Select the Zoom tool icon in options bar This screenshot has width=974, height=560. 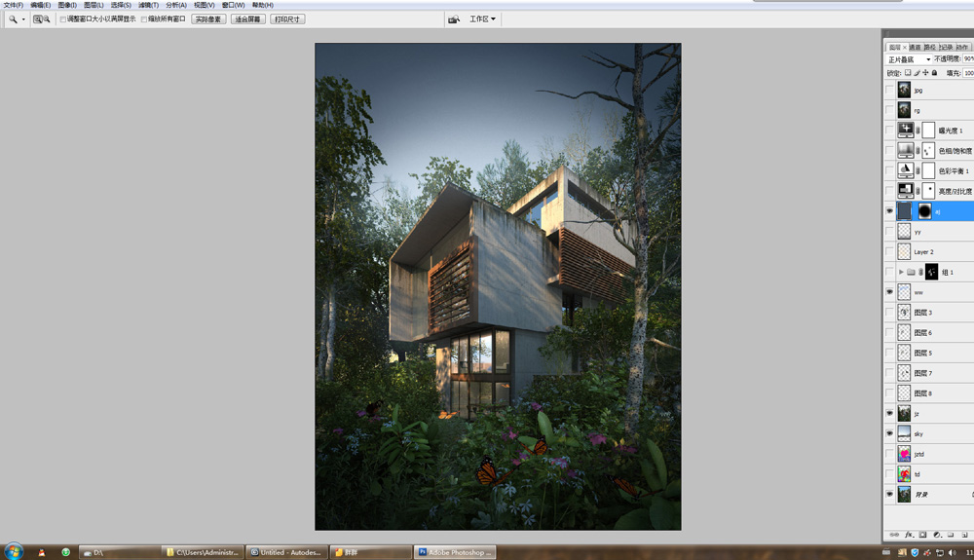pos(14,19)
